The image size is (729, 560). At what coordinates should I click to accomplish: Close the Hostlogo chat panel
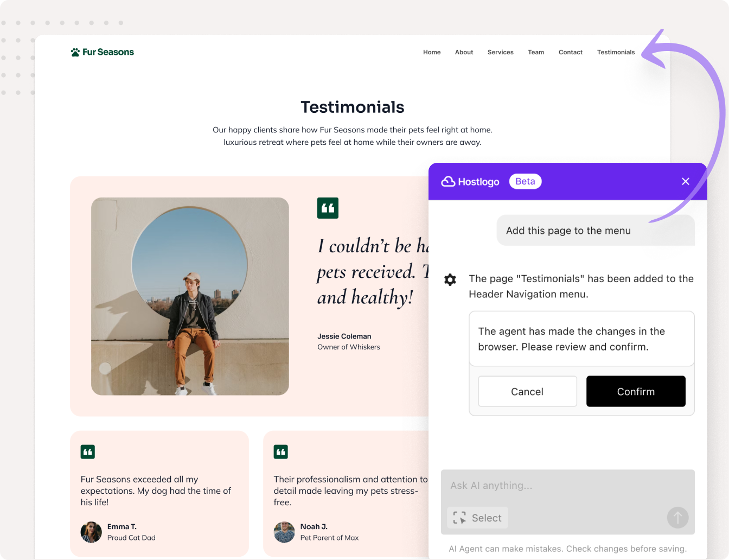click(x=686, y=181)
